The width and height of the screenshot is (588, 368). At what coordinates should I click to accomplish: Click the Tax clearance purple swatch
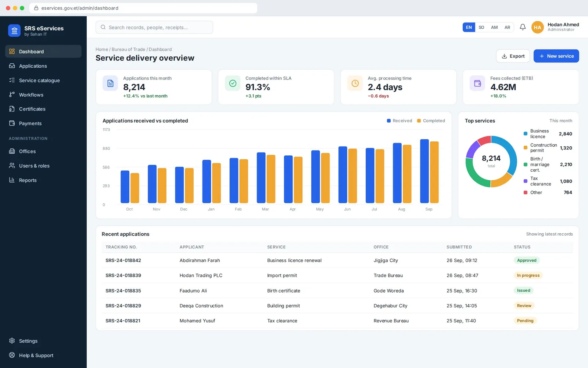pyautogui.click(x=526, y=181)
